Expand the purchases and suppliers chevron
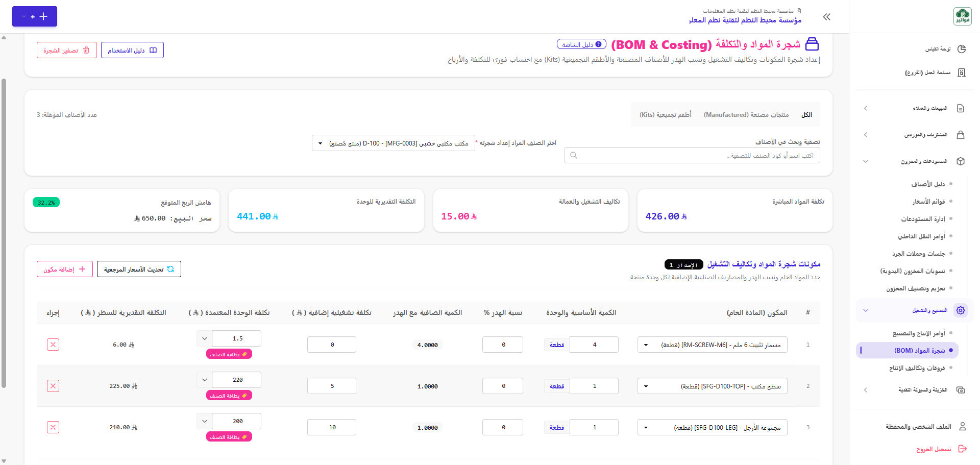Screen dimensions: 980x465 tap(866, 135)
